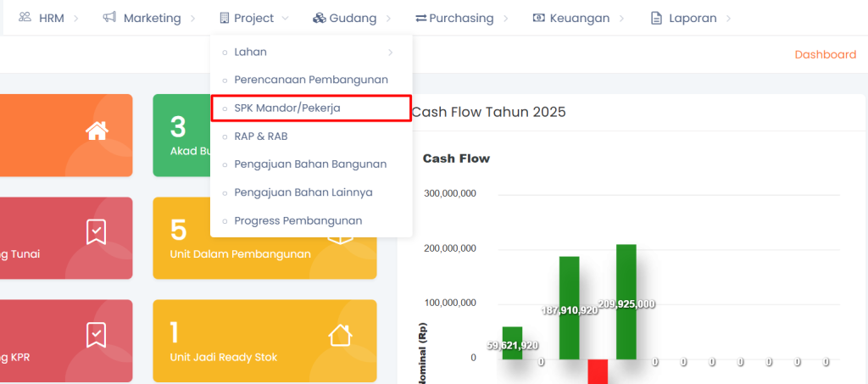Click the Project building icon
868x384 pixels.
(x=224, y=18)
